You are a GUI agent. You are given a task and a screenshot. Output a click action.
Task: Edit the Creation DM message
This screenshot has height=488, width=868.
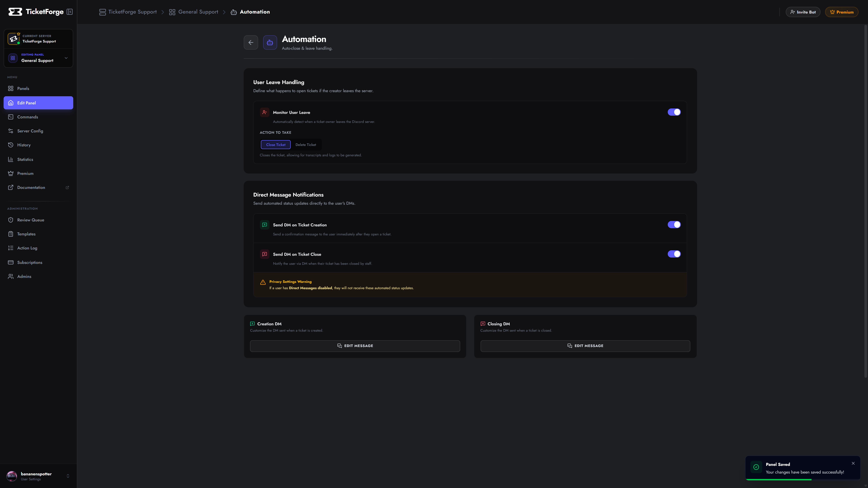tap(355, 346)
